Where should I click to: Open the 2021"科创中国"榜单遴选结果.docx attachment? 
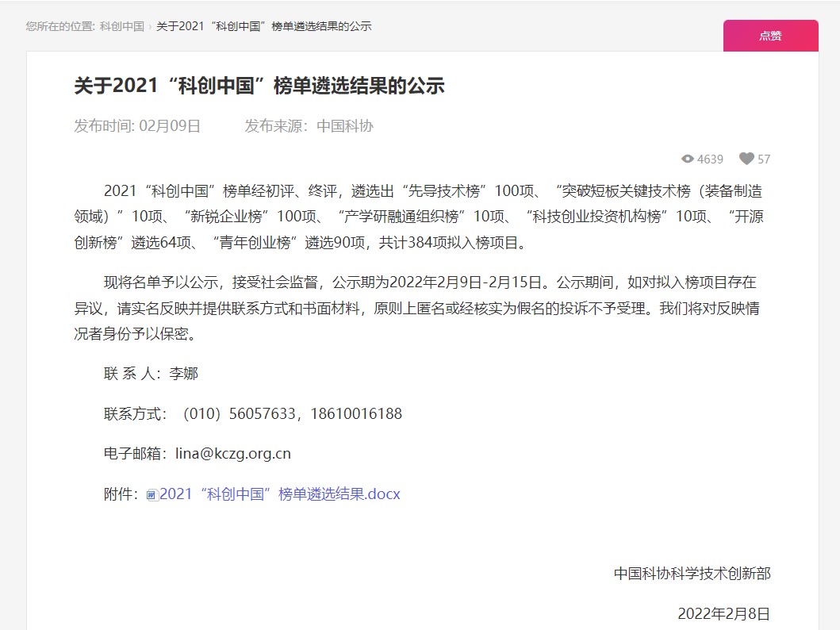coord(280,494)
